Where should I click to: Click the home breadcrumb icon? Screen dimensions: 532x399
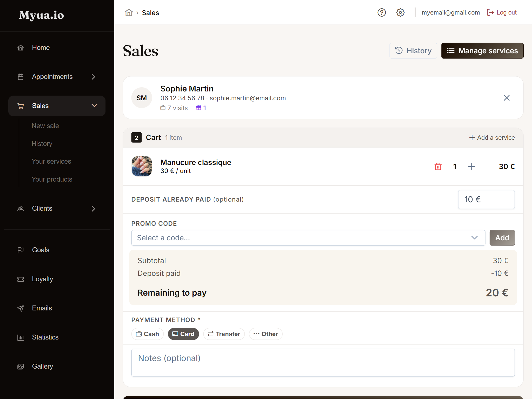[129, 12]
